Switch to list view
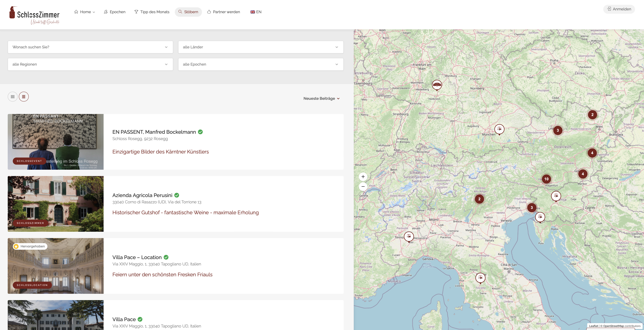 coord(24,97)
